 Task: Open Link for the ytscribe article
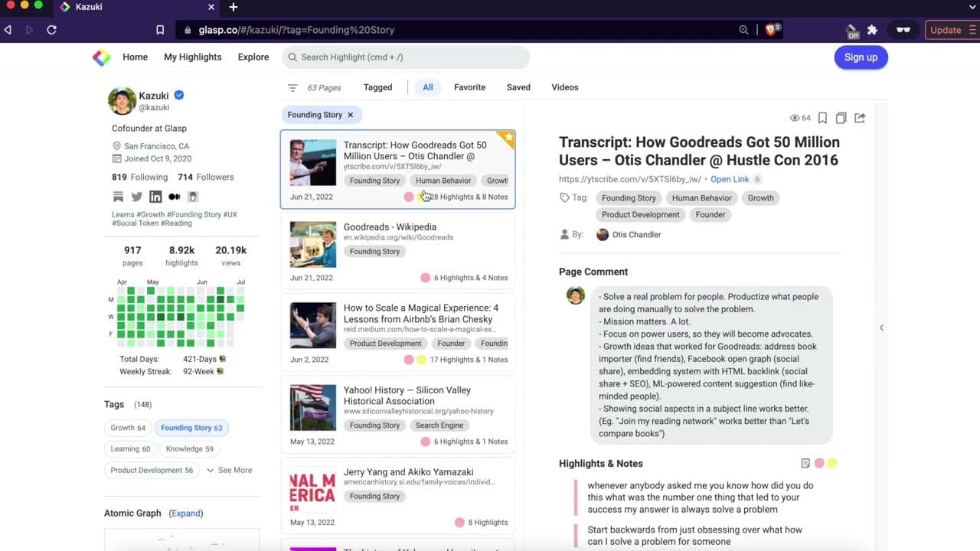pyautogui.click(x=730, y=179)
